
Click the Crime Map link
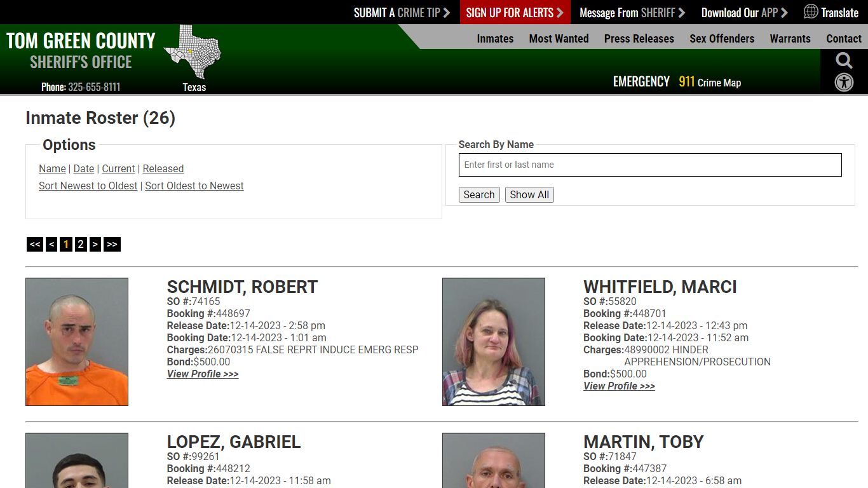click(x=719, y=83)
